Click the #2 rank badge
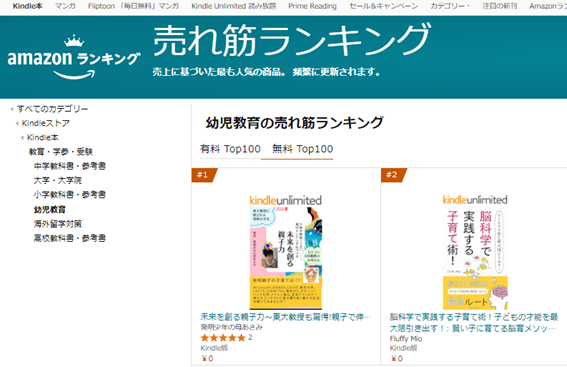This screenshot has height=367, width=567. [x=393, y=175]
